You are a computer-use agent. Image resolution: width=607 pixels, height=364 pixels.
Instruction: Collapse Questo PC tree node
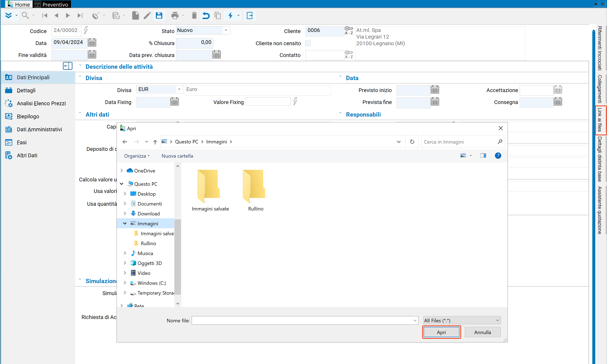coord(122,184)
